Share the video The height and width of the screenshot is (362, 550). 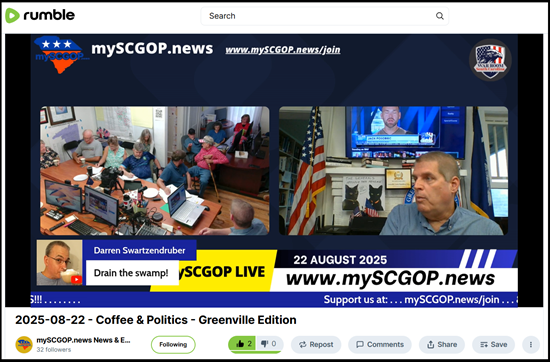pos(442,344)
